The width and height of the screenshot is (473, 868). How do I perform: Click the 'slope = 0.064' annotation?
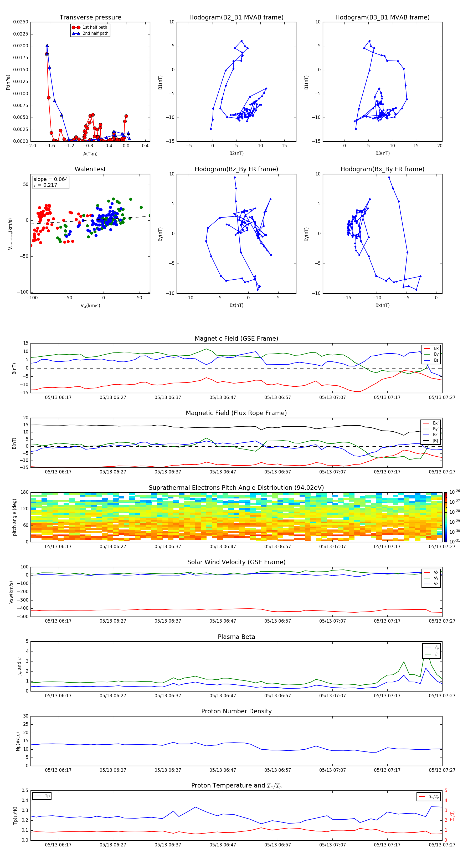point(50,179)
